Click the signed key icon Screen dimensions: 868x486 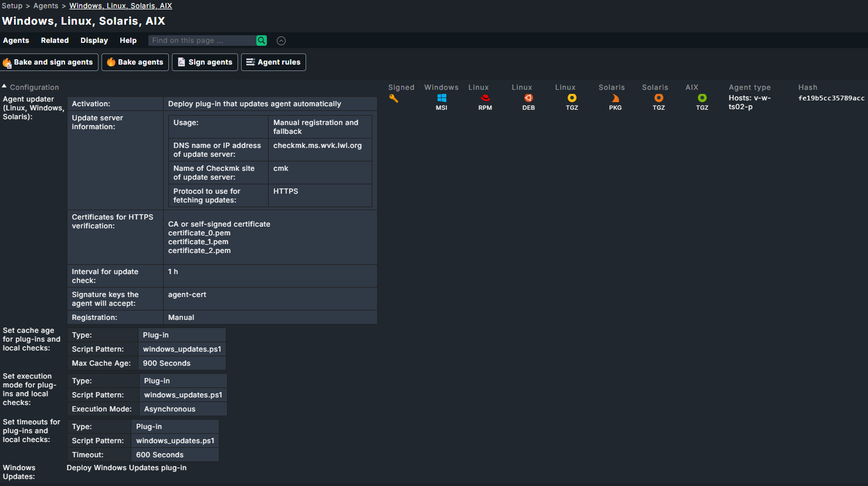point(394,99)
